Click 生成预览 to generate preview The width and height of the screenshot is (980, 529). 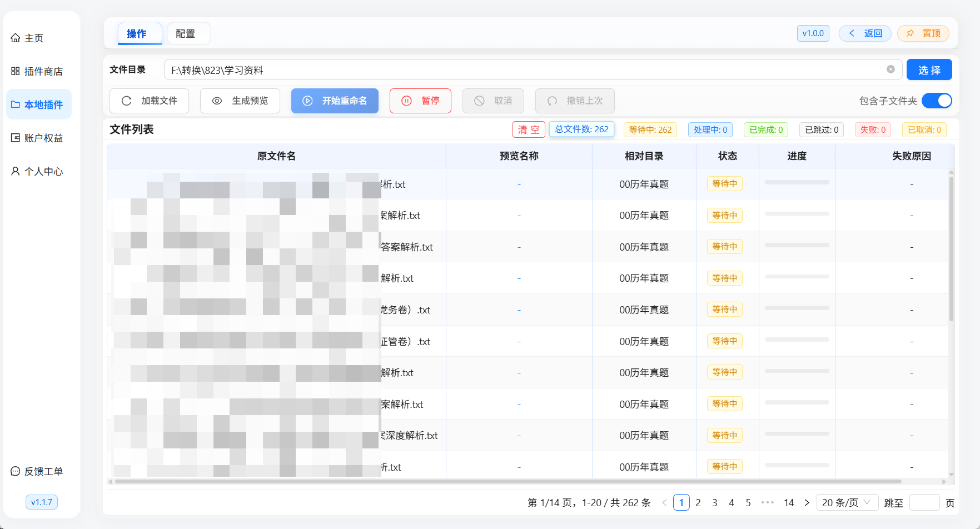click(240, 101)
